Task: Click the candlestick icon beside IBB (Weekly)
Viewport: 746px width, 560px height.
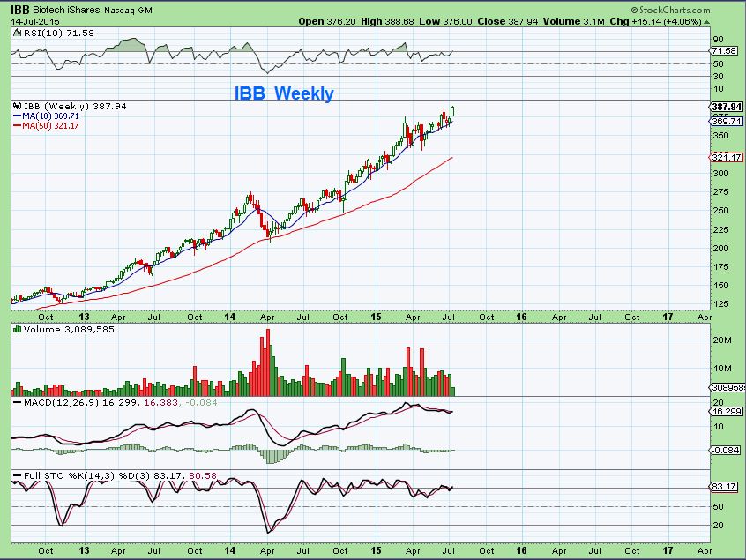Action: click(17, 106)
